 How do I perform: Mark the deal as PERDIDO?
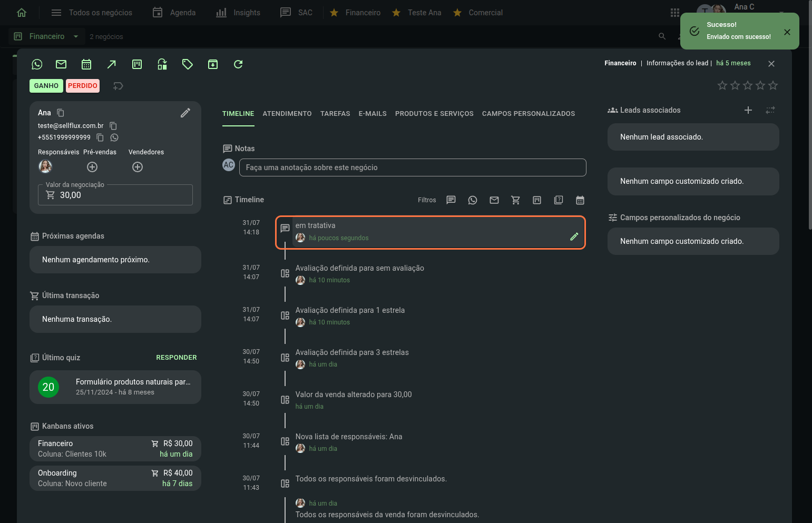pyautogui.click(x=83, y=86)
